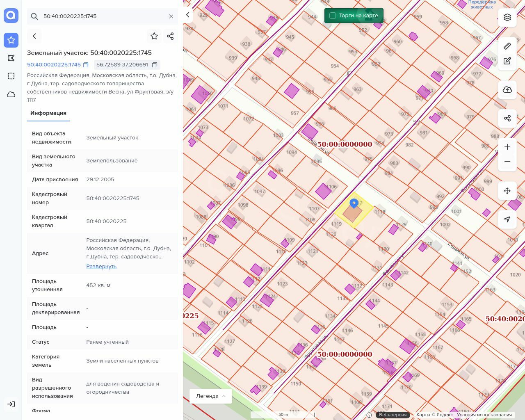Select the ruler measurement tool
This screenshot has width=525, height=420.
[507, 46]
